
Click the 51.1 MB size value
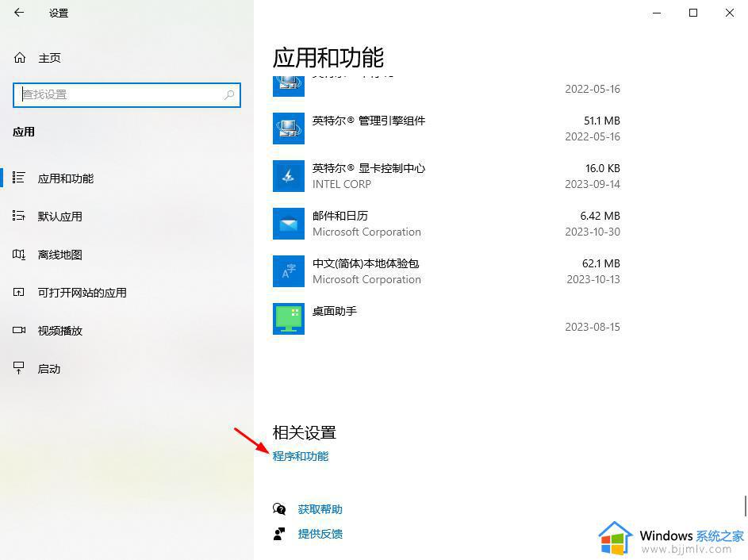coord(602,121)
